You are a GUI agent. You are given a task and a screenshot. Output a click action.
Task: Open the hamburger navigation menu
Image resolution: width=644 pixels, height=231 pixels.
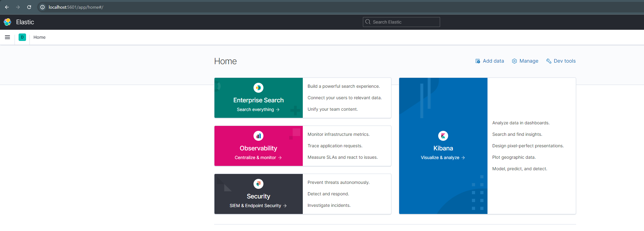[7, 37]
